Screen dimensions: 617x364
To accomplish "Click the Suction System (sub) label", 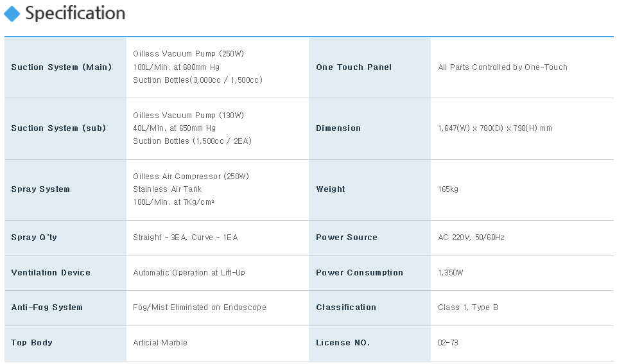I will click(58, 128).
